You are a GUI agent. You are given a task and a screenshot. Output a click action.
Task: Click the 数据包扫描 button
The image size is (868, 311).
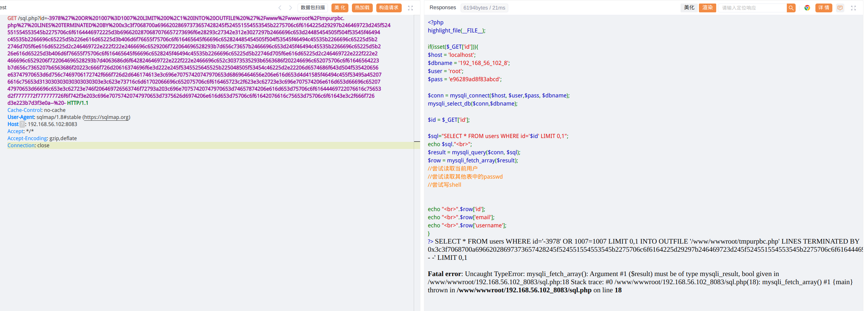[313, 8]
